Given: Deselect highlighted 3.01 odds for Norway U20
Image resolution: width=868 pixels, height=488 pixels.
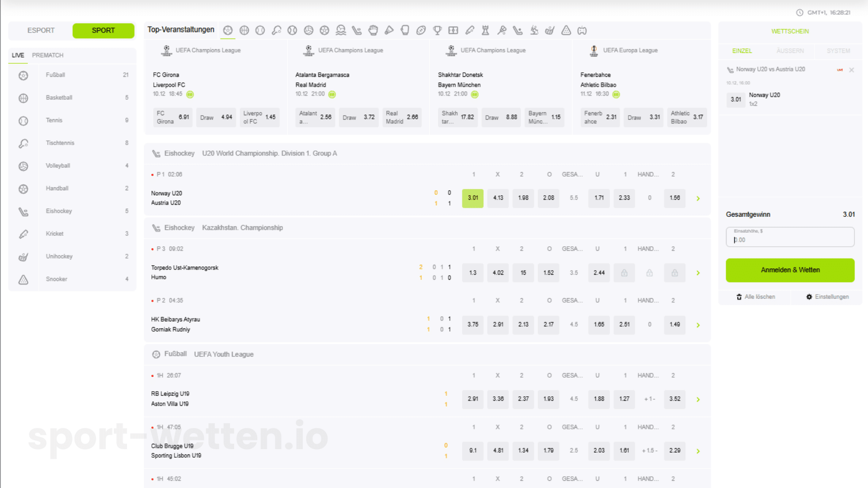Looking at the screenshot, I should (x=473, y=198).
